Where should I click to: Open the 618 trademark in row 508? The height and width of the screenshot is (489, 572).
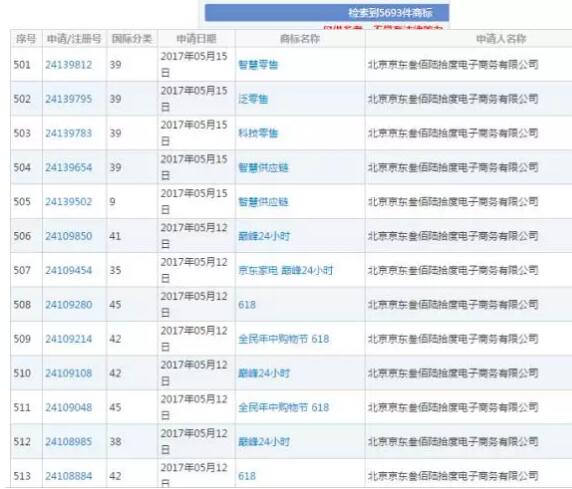coord(247,305)
